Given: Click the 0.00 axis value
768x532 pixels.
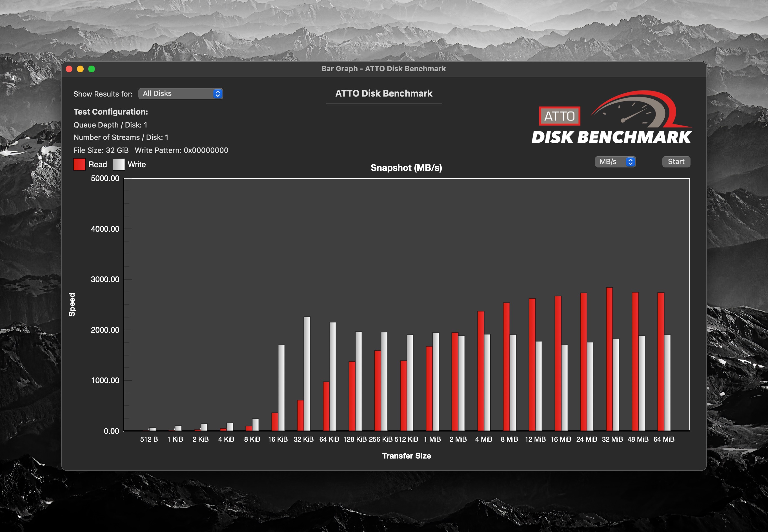Looking at the screenshot, I should (112, 431).
